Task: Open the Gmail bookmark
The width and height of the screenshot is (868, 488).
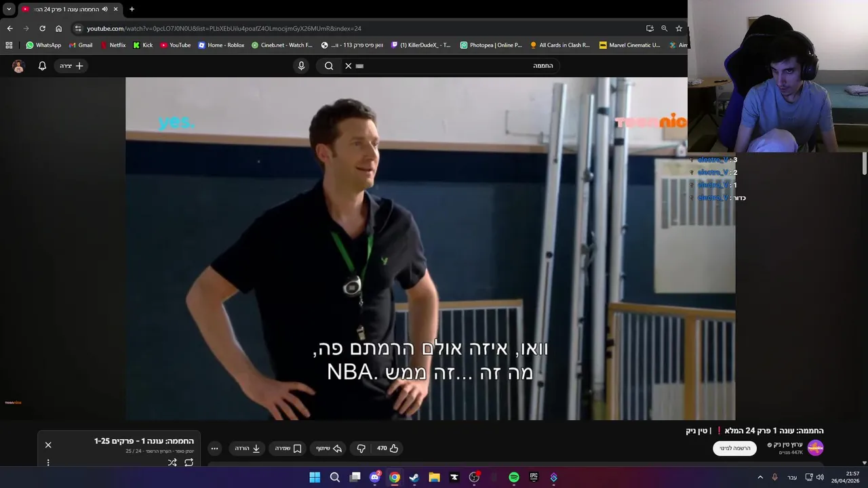Action: click(x=81, y=45)
